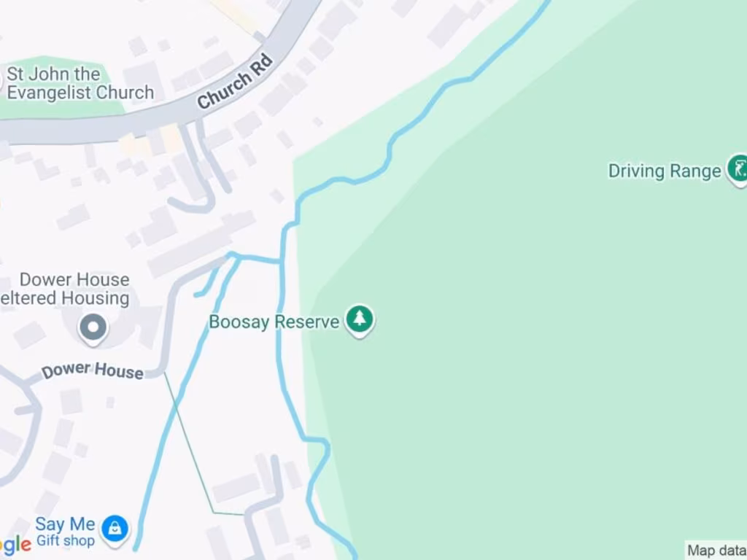Click the Driving Range text label
The image size is (747, 560).
pyautogui.click(x=665, y=171)
